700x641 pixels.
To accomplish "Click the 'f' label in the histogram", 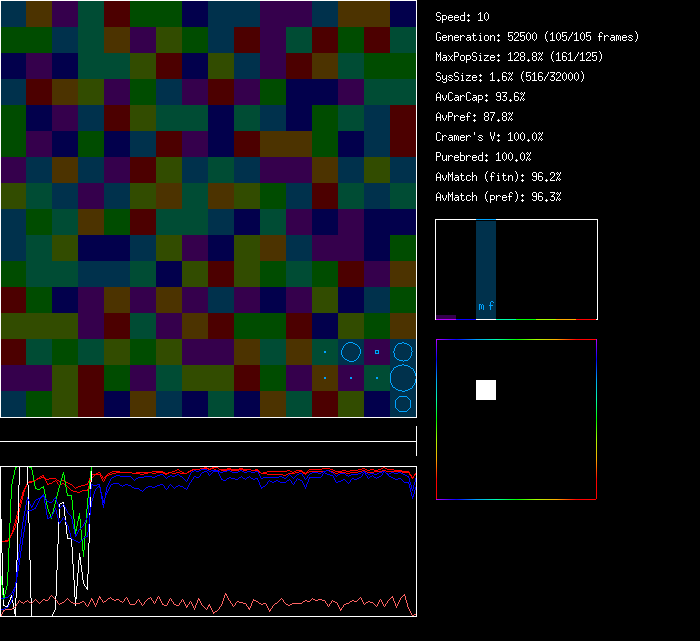I will point(491,306).
